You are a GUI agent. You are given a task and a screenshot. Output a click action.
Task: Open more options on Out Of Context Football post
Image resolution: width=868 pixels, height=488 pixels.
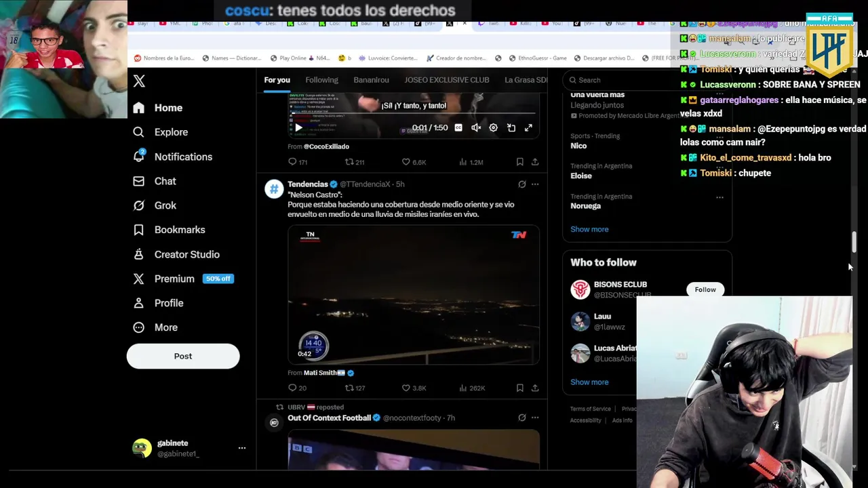[535, 418]
